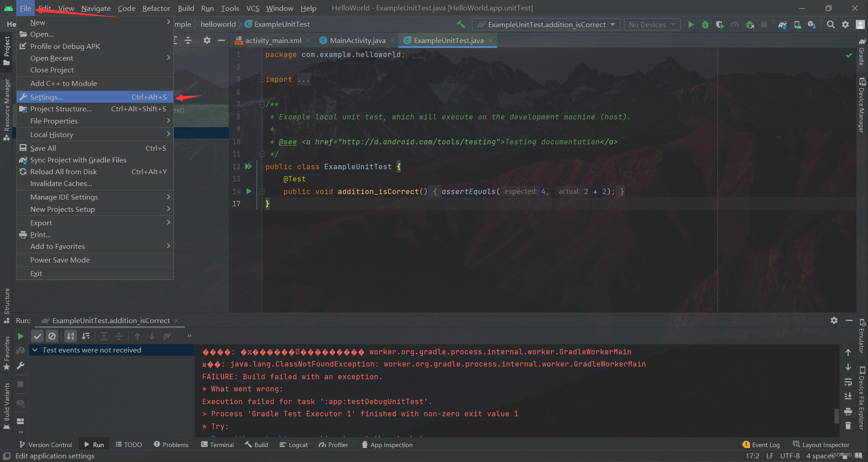Toggle Show Passed tests checkmark button
868x462 pixels.
(38, 336)
